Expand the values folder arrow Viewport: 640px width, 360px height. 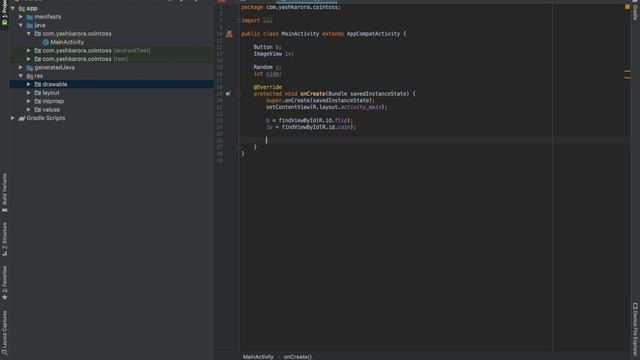point(29,110)
